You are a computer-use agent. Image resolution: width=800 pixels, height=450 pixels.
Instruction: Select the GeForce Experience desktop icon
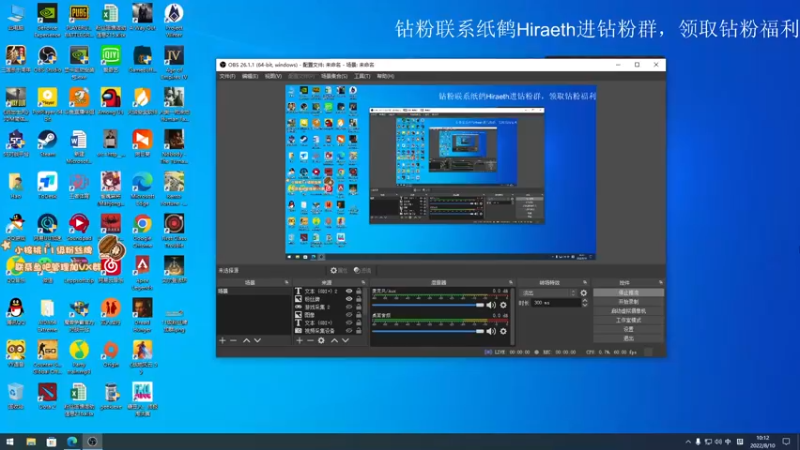[47, 20]
